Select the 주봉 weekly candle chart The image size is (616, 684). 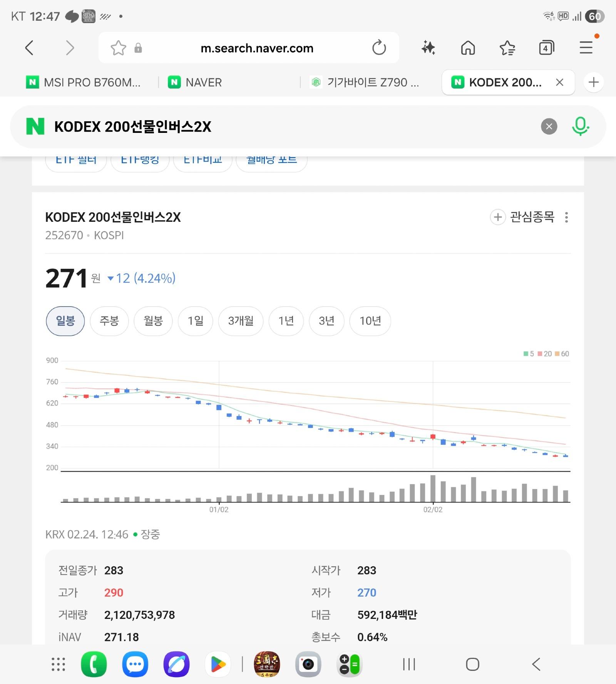coord(109,321)
